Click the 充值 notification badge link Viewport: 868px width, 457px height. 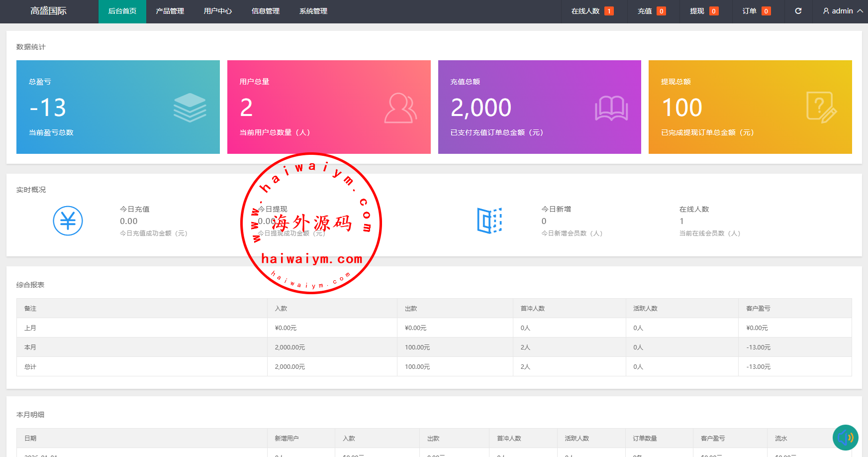click(651, 11)
